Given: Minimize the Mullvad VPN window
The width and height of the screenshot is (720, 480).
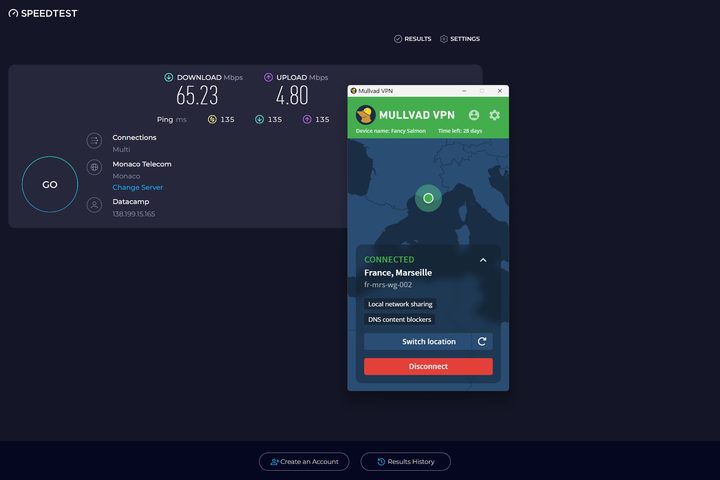Looking at the screenshot, I should click(464, 91).
